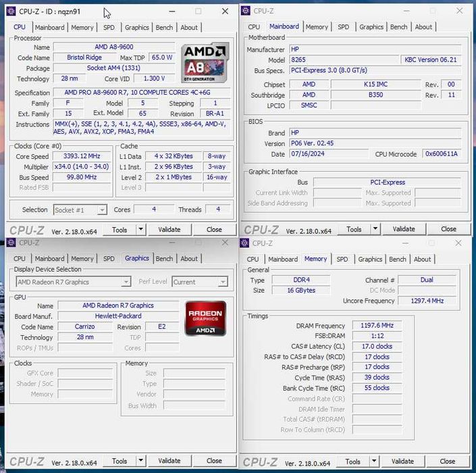Click the memory Type value DDR4
The image size is (476, 473).
[301, 280]
